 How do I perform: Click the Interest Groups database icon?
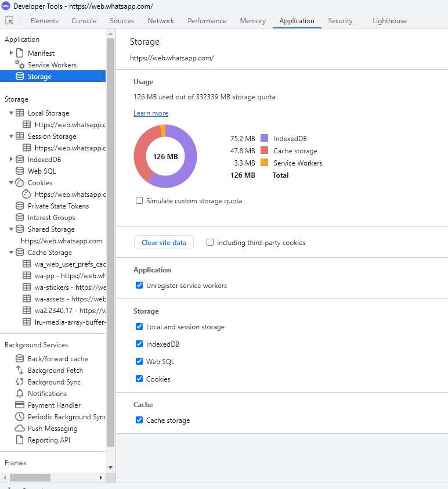(x=20, y=217)
